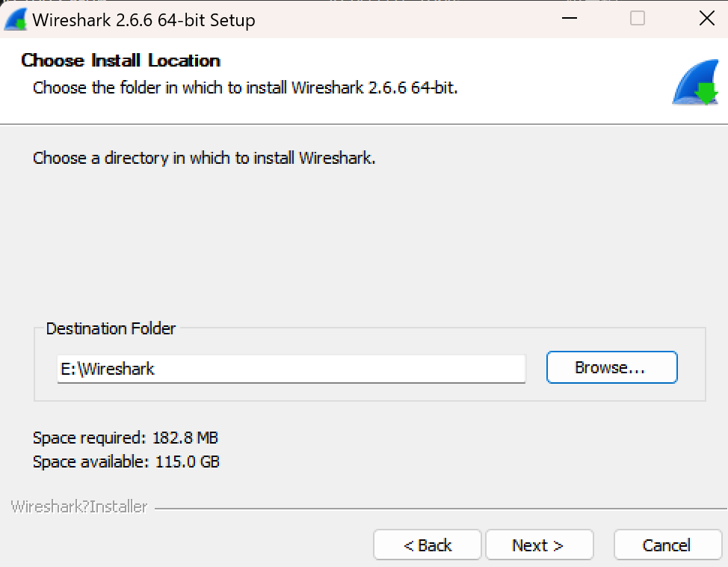Image resolution: width=728 pixels, height=567 pixels.
Task: Cancel the Wireshark installation
Action: click(667, 545)
